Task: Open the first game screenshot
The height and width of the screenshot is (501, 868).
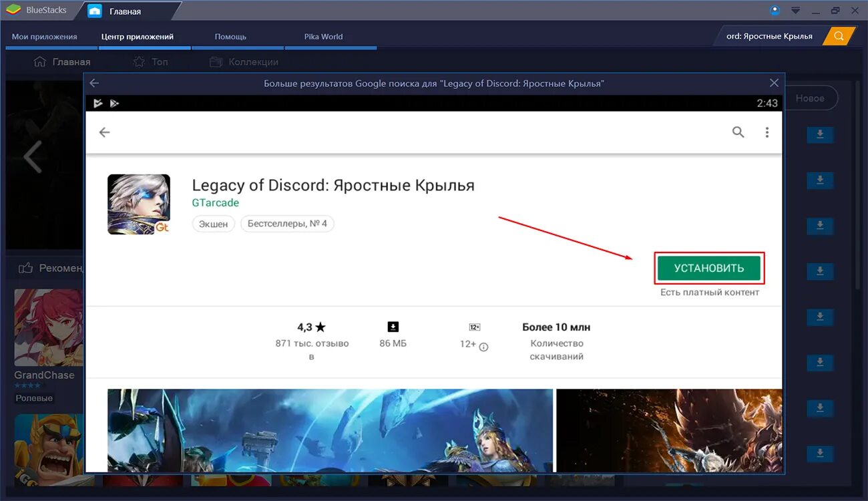Action: pos(330,431)
